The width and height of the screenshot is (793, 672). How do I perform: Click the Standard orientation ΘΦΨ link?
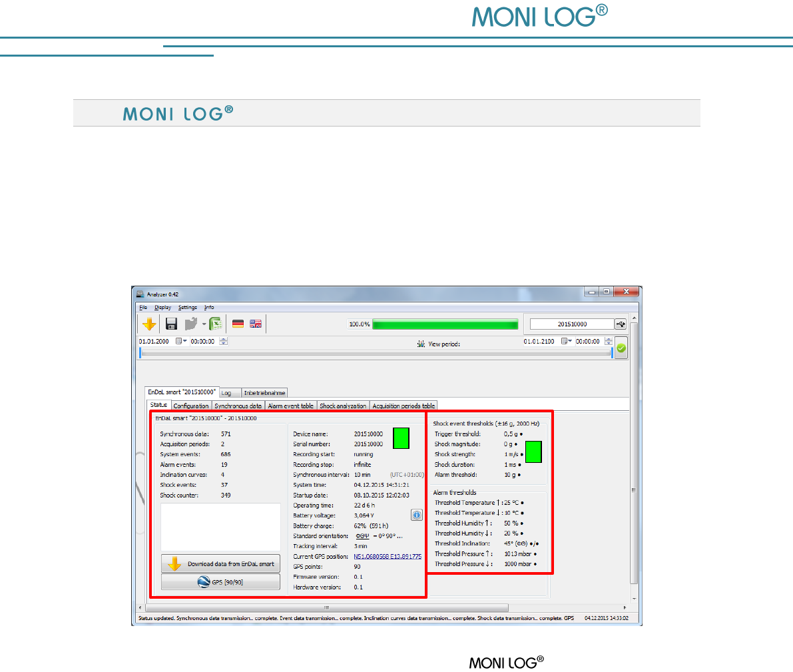click(363, 536)
